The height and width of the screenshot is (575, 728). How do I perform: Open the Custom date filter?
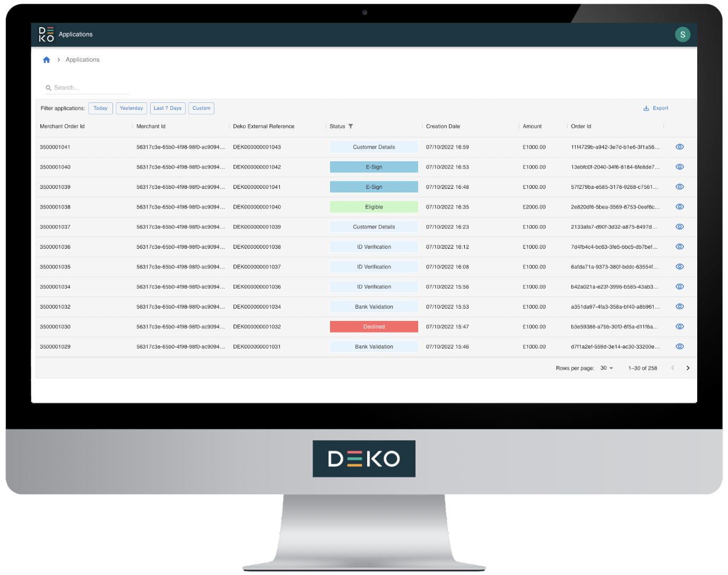pos(201,108)
